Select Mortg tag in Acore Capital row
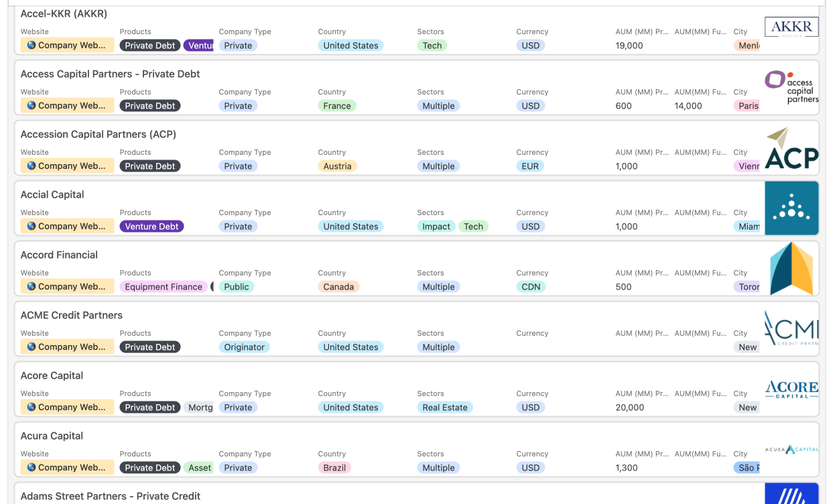Viewport: 839px width, 504px height. click(199, 407)
